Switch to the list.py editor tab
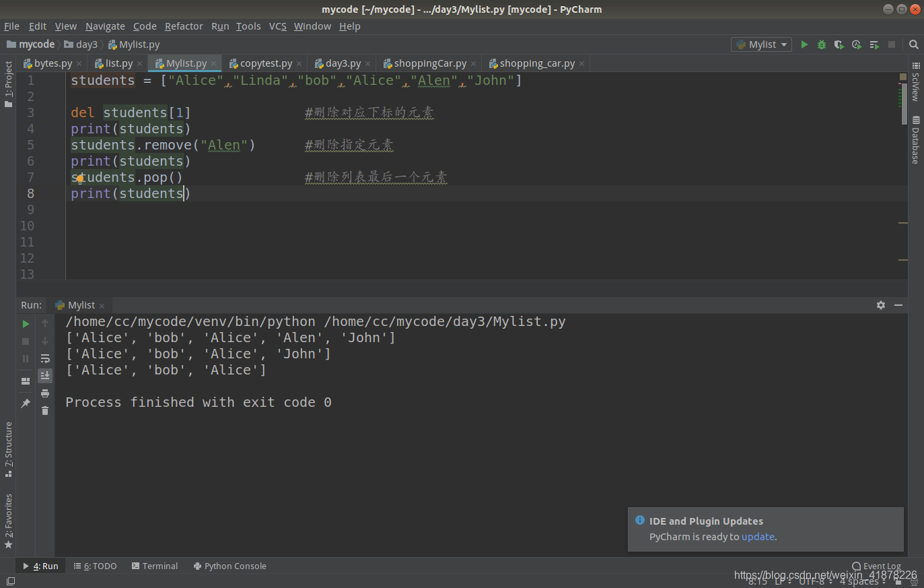This screenshot has height=588, width=924. click(118, 63)
